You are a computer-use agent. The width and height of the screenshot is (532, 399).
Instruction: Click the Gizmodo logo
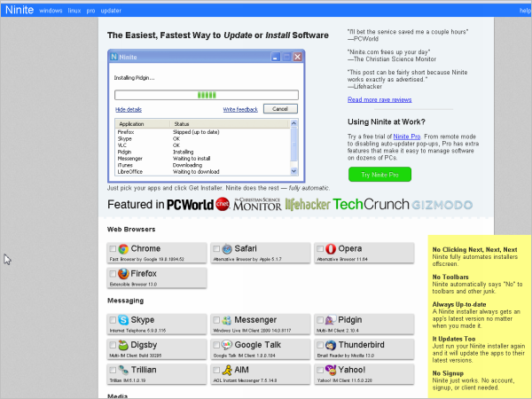click(x=442, y=205)
